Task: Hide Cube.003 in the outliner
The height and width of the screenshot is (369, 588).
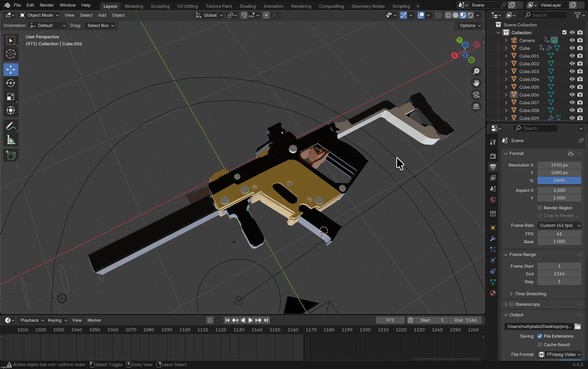Action: (572, 71)
